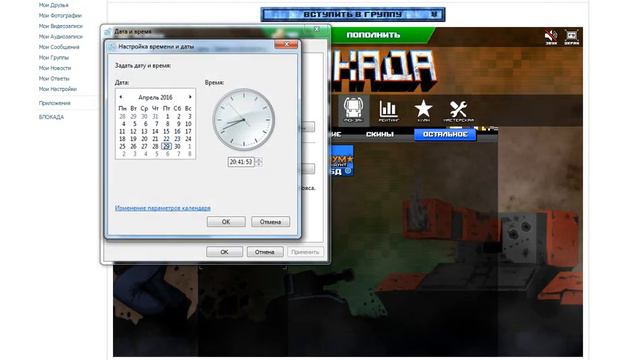
Task: Select April 30 in the calendar
Action: pyautogui.click(x=177, y=146)
